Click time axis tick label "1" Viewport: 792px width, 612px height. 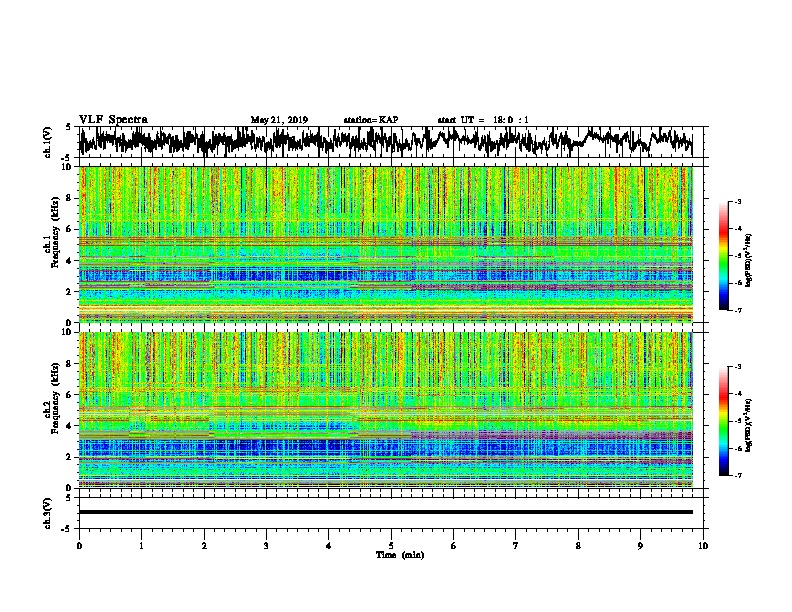point(141,546)
